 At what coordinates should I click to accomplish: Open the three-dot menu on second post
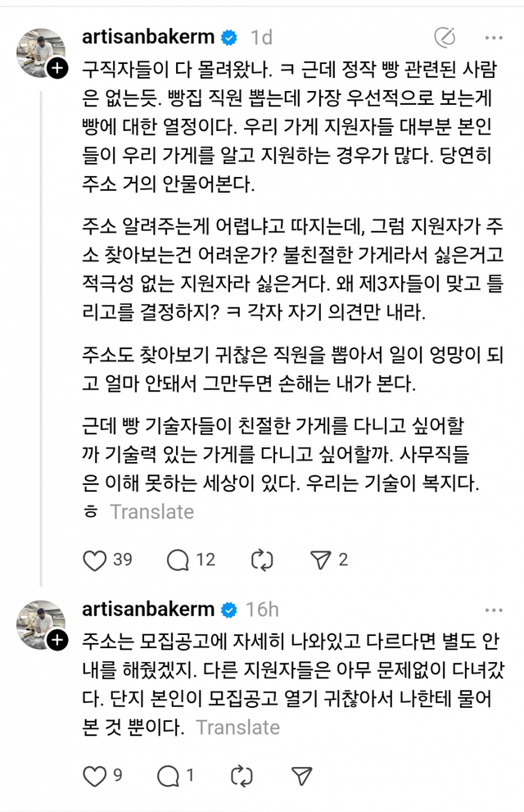[x=493, y=610]
